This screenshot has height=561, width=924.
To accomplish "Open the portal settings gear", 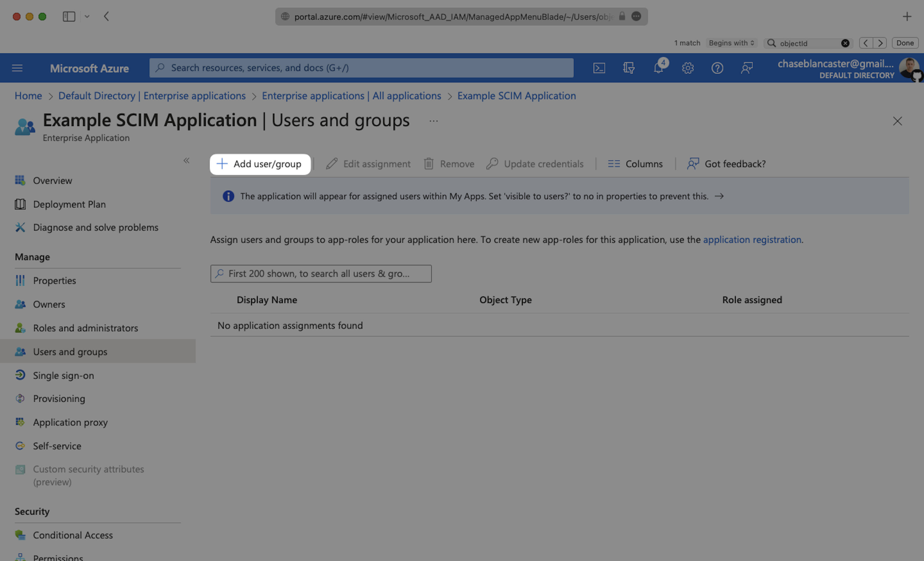I will click(x=688, y=68).
